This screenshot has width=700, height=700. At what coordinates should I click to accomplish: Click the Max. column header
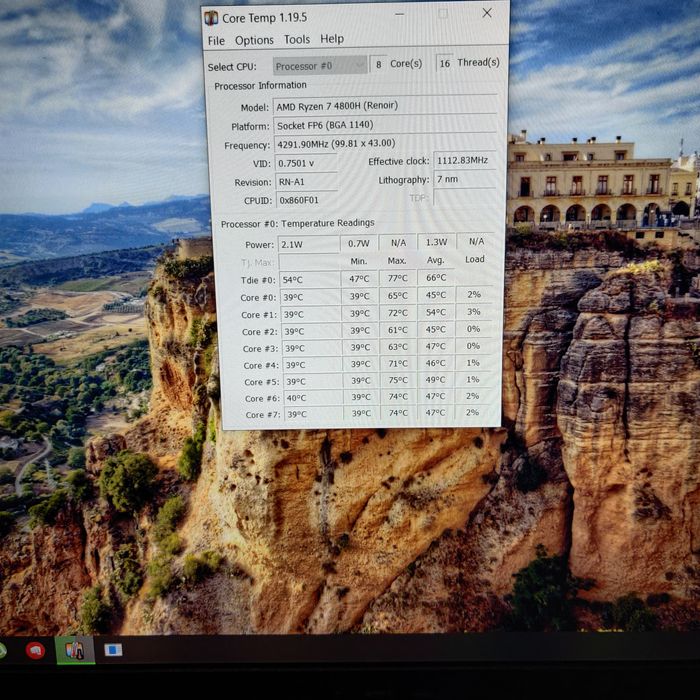tap(397, 260)
